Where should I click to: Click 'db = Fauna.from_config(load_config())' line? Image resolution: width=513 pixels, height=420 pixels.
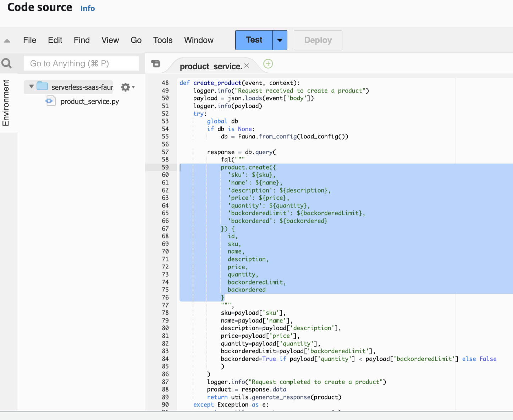(x=285, y=136)
